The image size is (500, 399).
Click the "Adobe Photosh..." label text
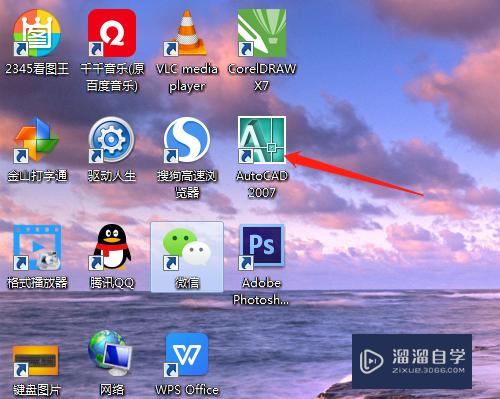coord(261,291)
